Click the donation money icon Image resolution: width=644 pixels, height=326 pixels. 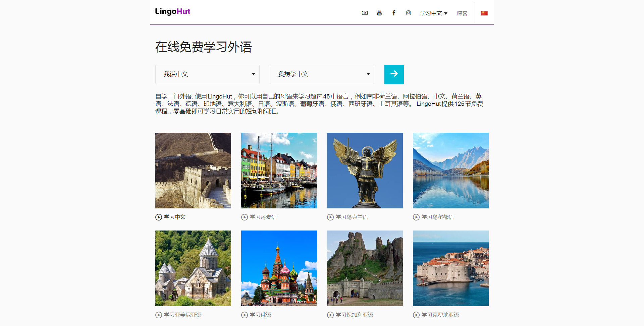365,13
